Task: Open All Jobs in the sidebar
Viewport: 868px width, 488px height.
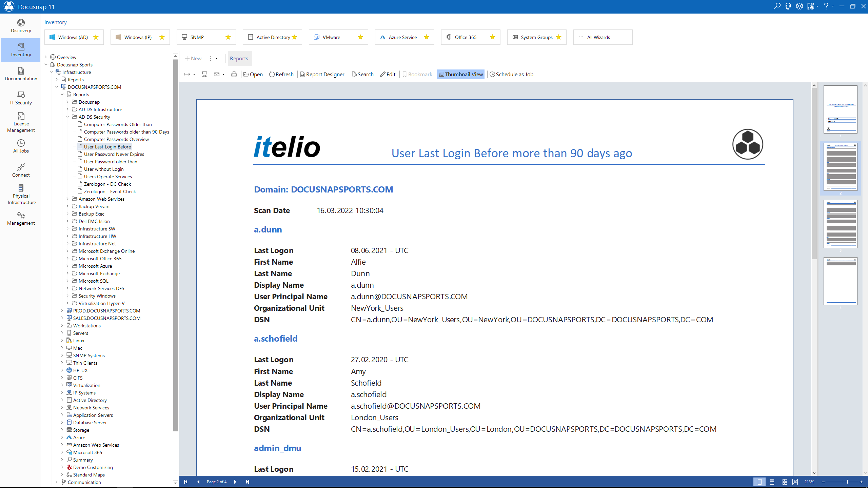Action: click(x=21, y=146)
